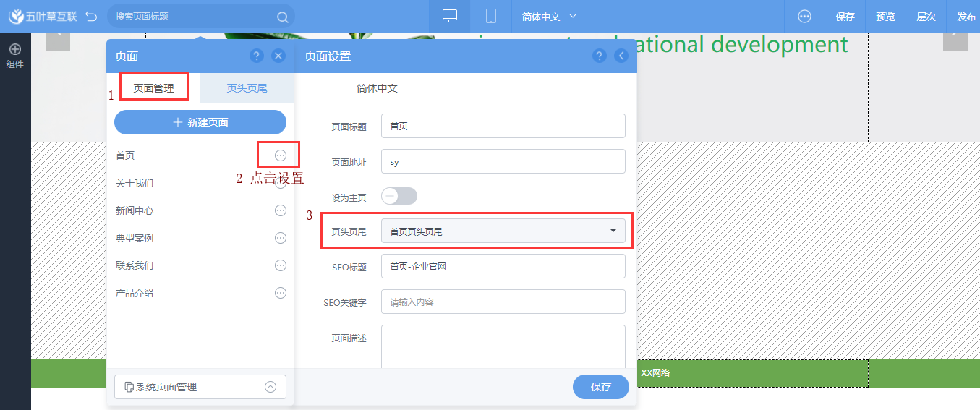The height and width of the screenshot is (410, 980).
Task: Expand 系统页面管理 section
Action: pyautogui.click(x=270, y=387)
